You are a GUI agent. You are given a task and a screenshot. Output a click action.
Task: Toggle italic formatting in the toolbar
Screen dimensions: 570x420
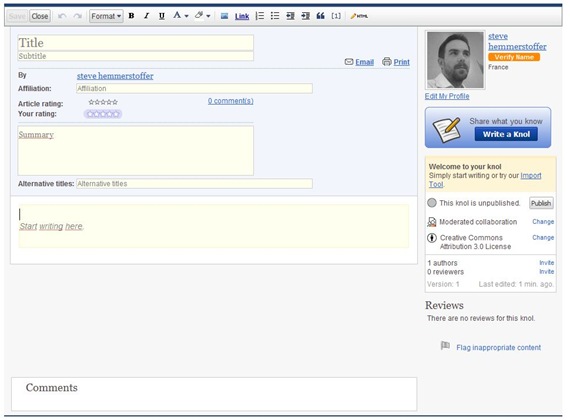(x=146, y=16)
